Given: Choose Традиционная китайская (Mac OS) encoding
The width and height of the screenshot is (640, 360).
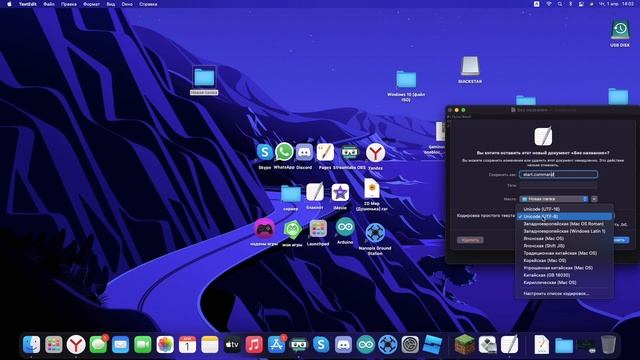Looking at the screenshot, I should click(564, 253).
